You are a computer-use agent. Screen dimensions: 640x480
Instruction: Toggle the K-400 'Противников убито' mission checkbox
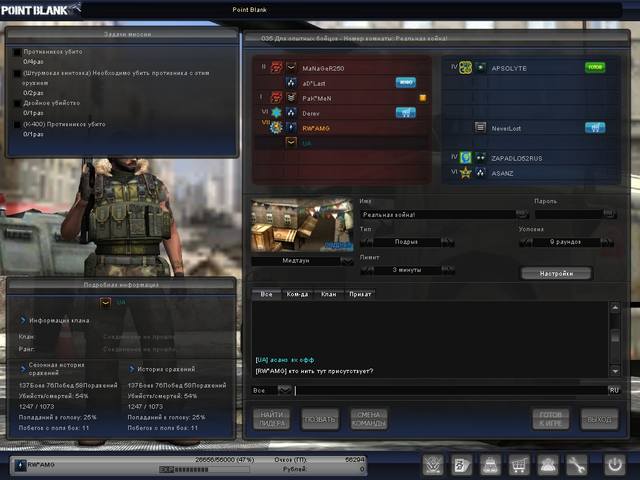pos(17,124)
